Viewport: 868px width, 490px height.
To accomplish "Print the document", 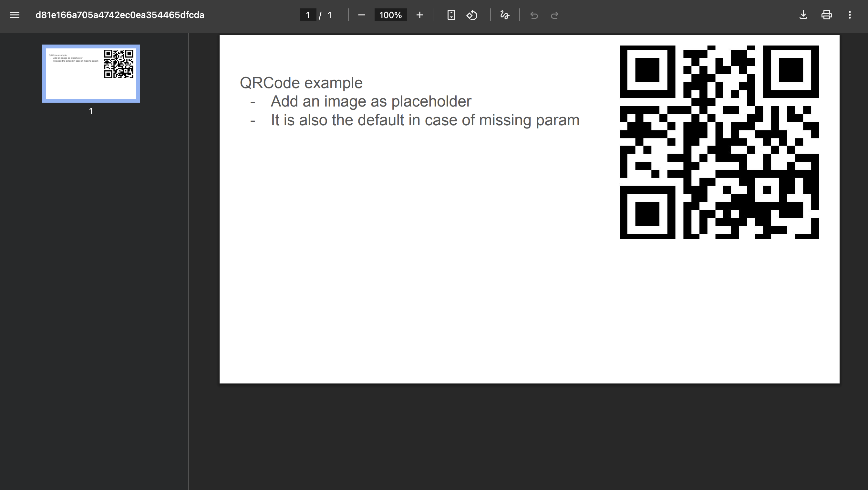I will (827, 15).
